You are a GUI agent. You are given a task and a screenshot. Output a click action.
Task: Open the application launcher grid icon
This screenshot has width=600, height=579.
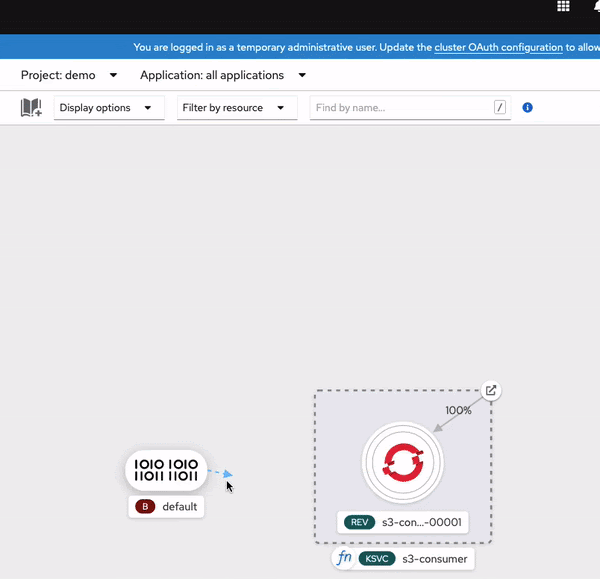[x=563, y=7]
